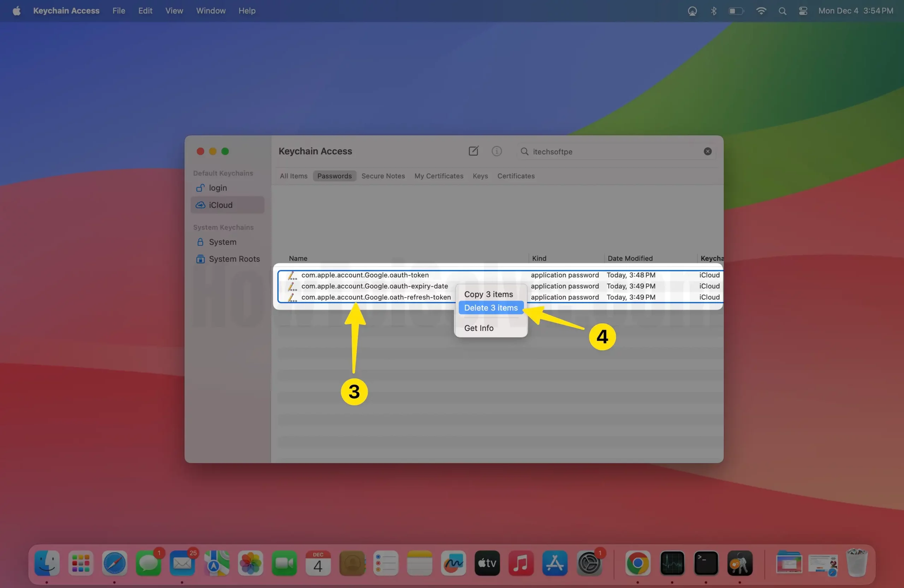Select System Roots keychain
Screen dimensions: 904x588
pos(234,259)
